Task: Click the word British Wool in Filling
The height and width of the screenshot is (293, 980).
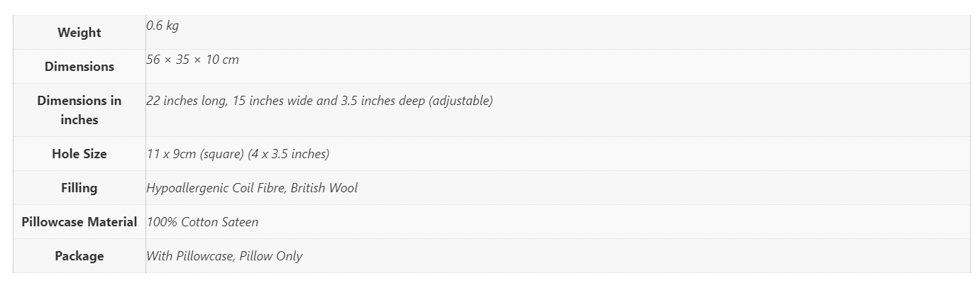Action: [x=324, y=188]
